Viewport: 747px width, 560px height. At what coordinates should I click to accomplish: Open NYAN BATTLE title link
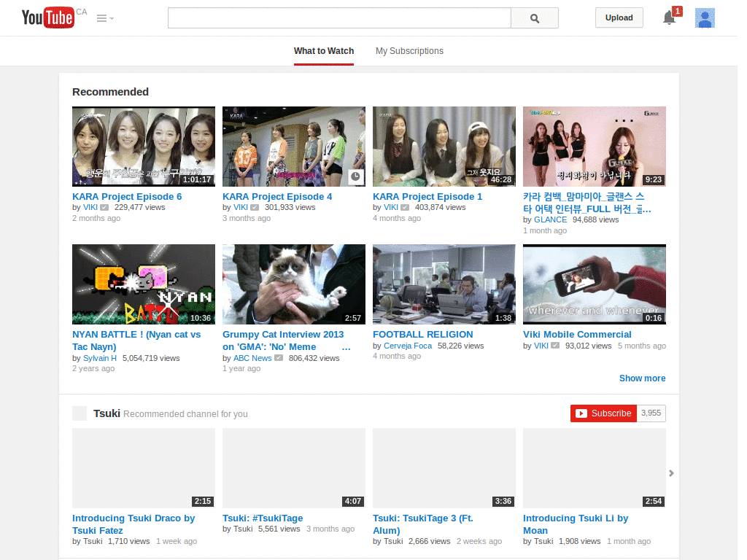(x=136, y=341)
